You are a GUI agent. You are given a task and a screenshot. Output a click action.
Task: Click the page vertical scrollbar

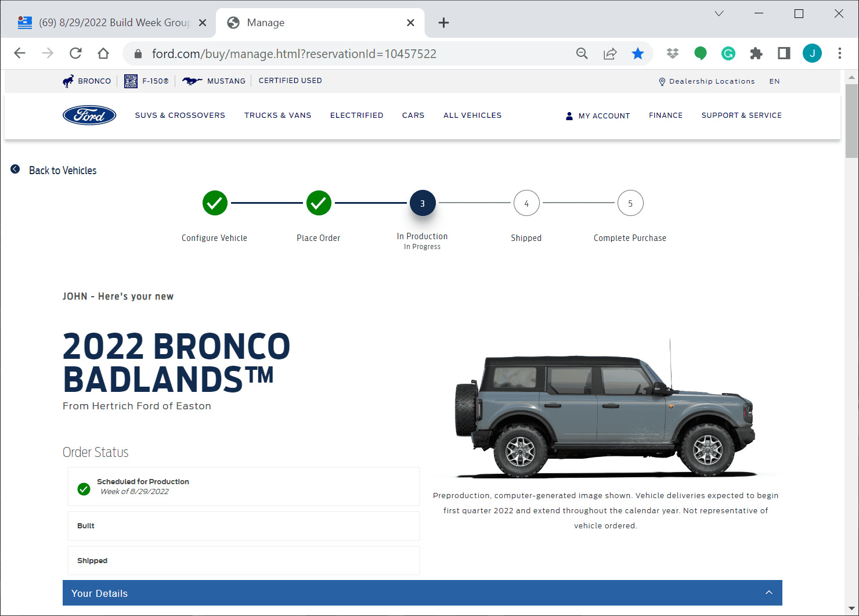(851, 121)
